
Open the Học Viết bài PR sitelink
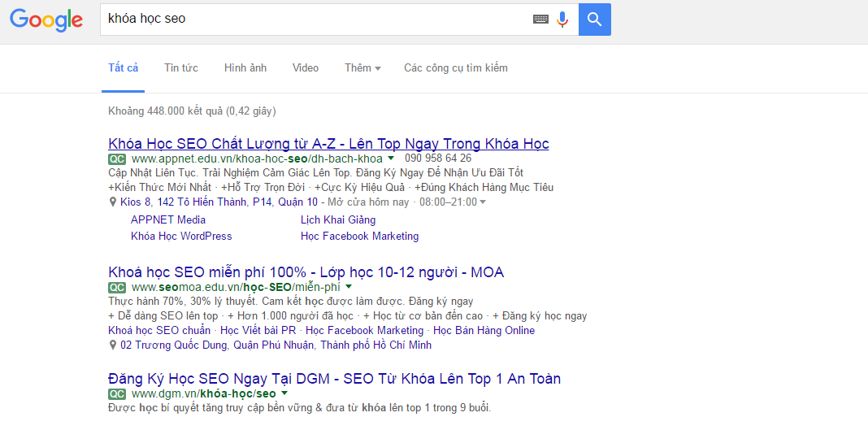[258, 330]
